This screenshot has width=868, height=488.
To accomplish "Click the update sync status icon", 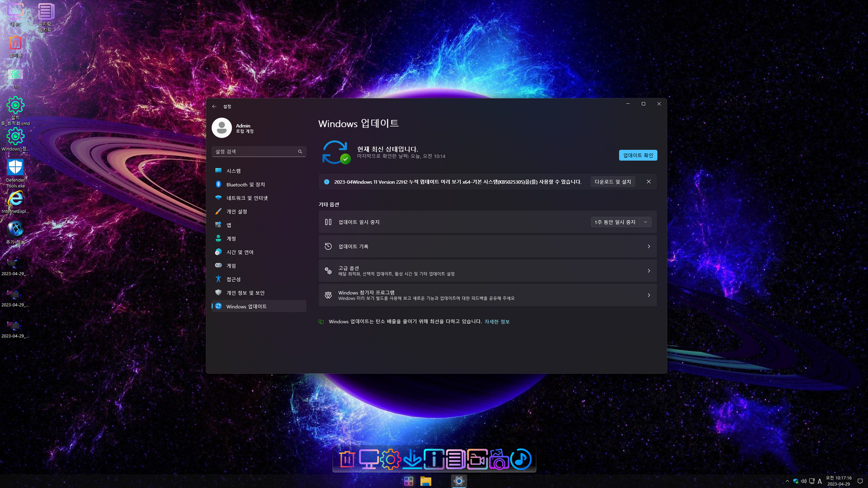I will [336, 152].
